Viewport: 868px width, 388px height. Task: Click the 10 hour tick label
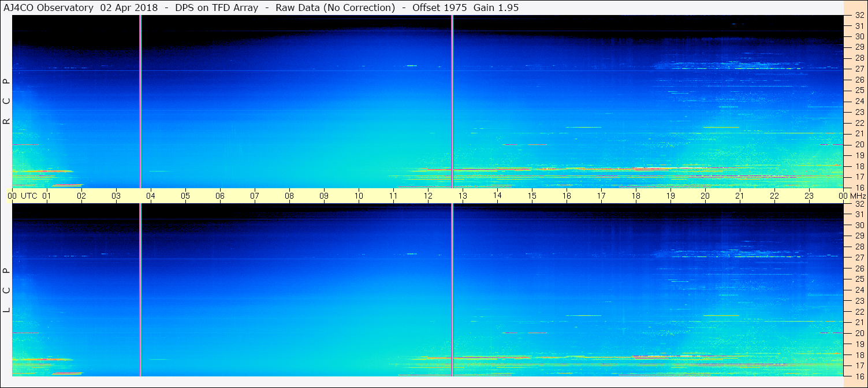[359, 196]
